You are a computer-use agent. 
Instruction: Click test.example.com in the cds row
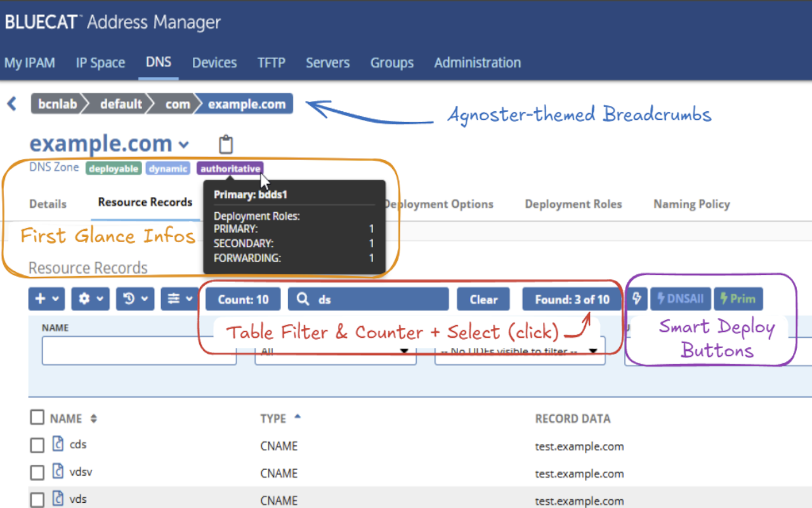click(580, 446)
